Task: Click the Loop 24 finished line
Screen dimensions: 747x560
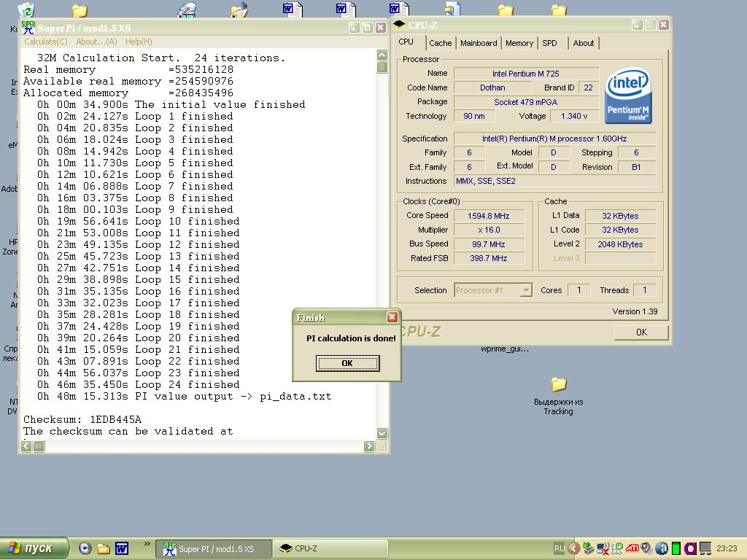Action: click(x=138, y=384)
